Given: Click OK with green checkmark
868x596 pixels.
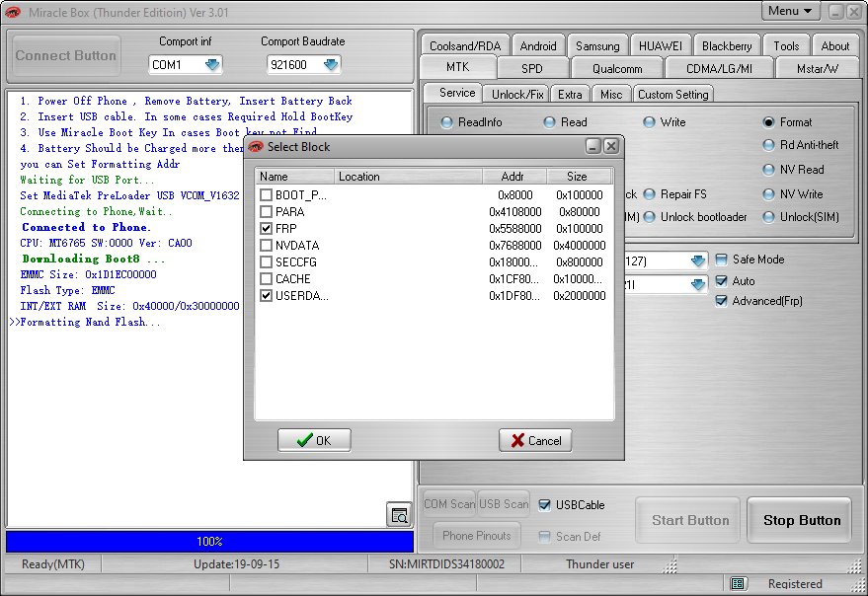Looking at the screenshot, I should pos(314,440).
